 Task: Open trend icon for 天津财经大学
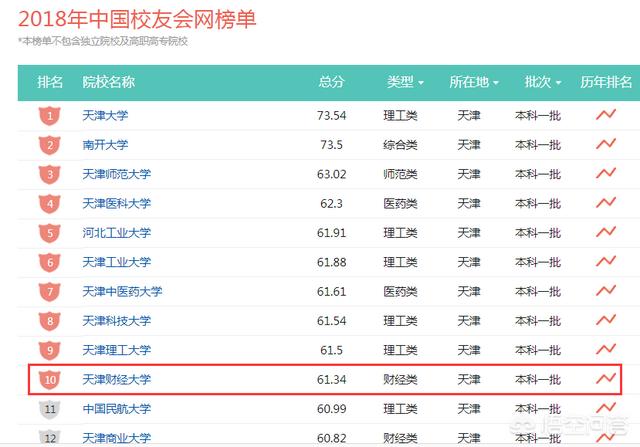point(605,379)
